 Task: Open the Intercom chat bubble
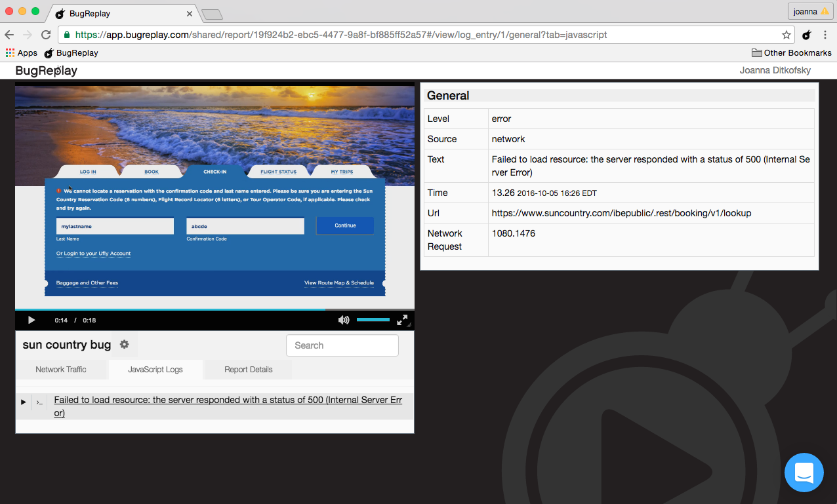pos(804,473)
